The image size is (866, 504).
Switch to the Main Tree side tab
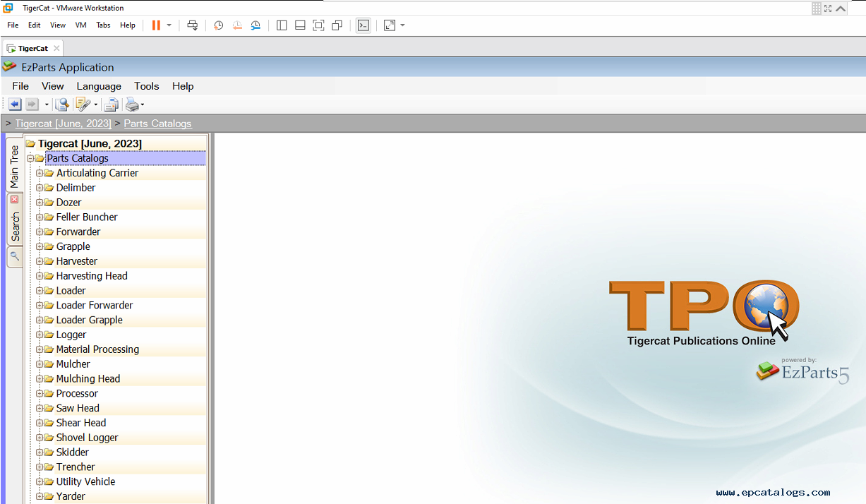(x=14, y=166)
